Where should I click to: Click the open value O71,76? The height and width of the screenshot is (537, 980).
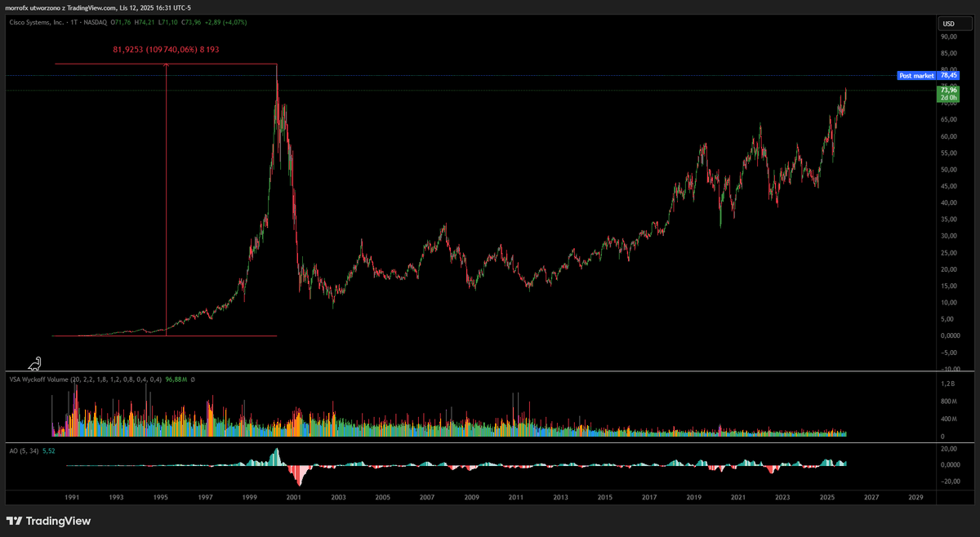click(122, 22)
